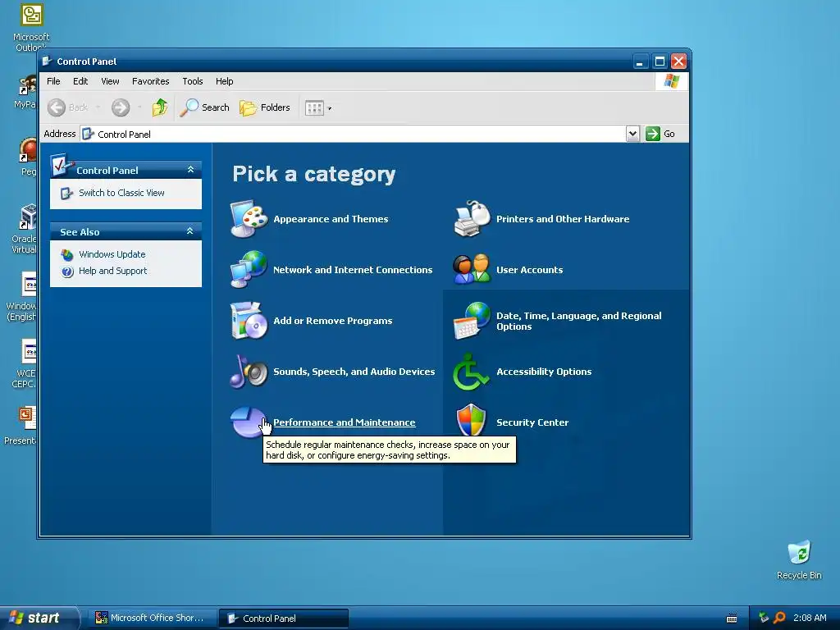Click the taskbar clock showing 2:08 AM
840x630 pixels.
[810, 619]
